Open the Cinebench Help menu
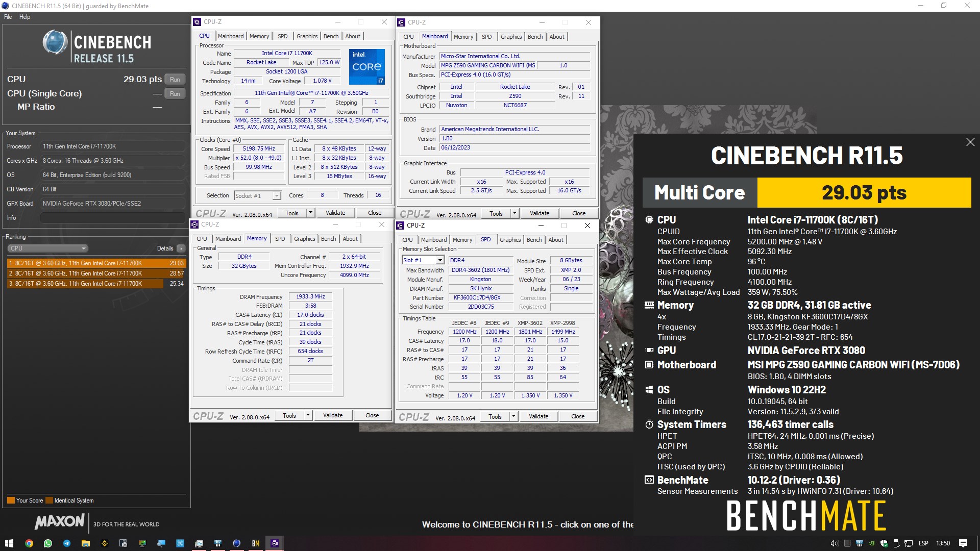 click(x=24, y=17)
